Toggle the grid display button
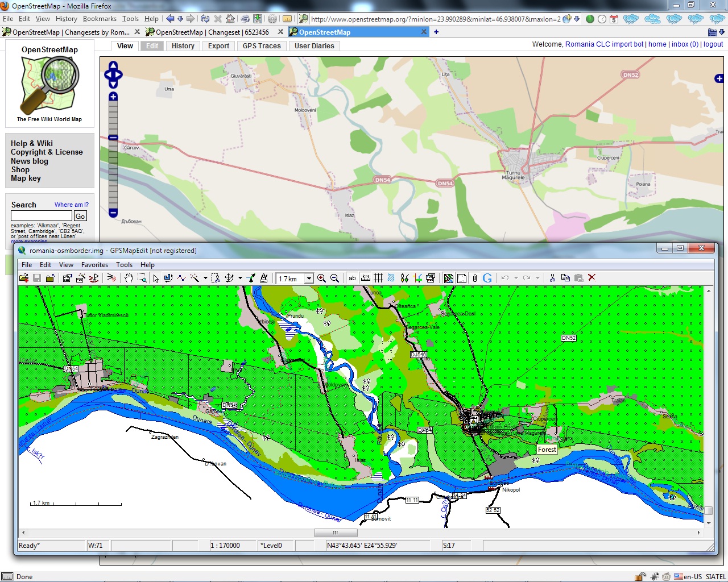 click(378, 278)
